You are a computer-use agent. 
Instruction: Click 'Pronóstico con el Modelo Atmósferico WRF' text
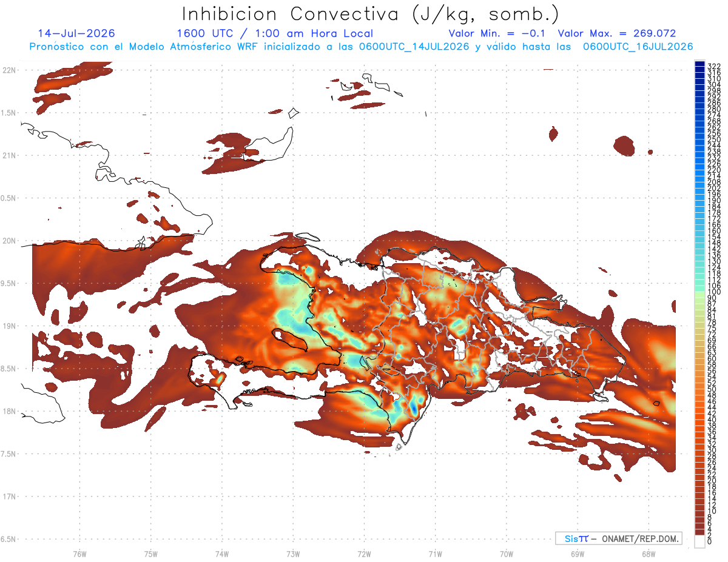coord(142,47)
